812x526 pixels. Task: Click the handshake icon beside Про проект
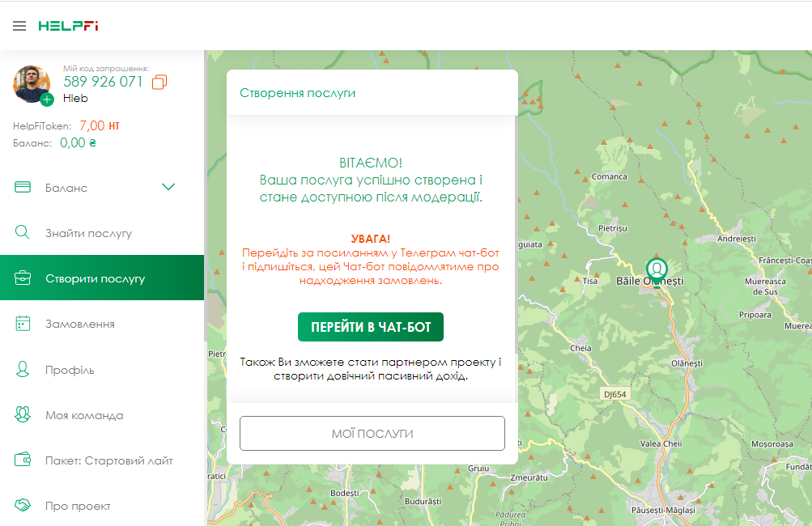tap(23, 506)
